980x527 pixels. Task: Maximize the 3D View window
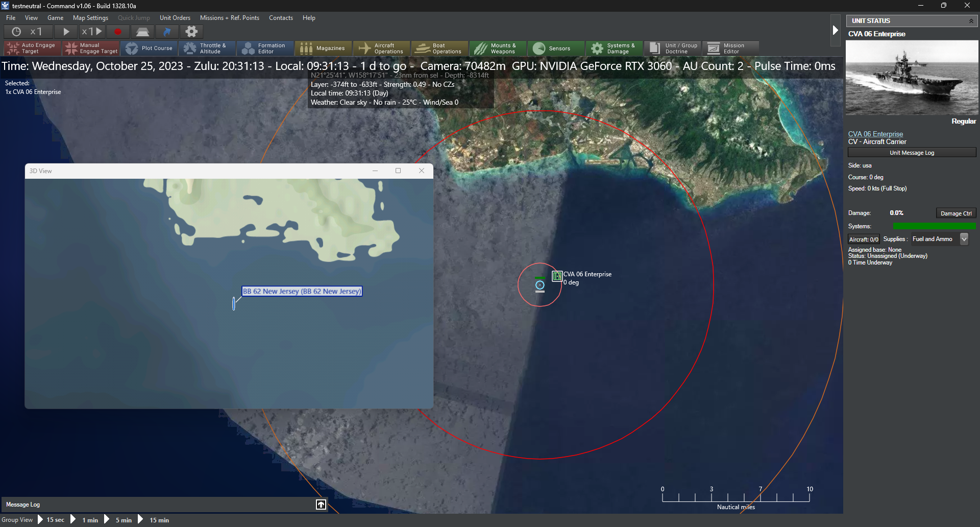pos(398,171)
